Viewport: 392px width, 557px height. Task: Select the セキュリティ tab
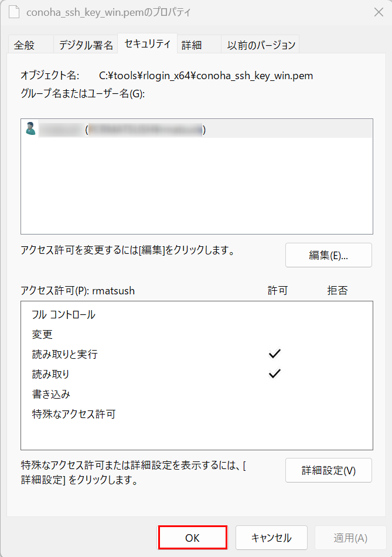(x=147, y=44)
